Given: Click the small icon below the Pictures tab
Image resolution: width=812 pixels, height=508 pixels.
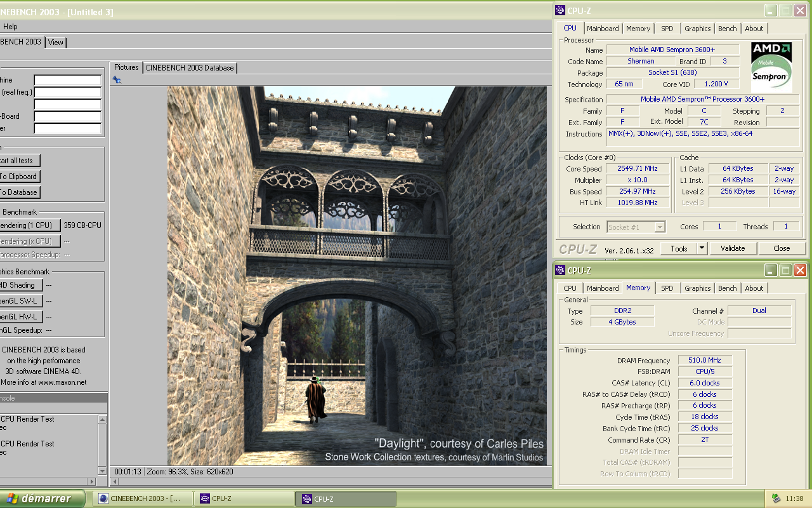Looking at the screenshot, I should (x=117, y=79).
